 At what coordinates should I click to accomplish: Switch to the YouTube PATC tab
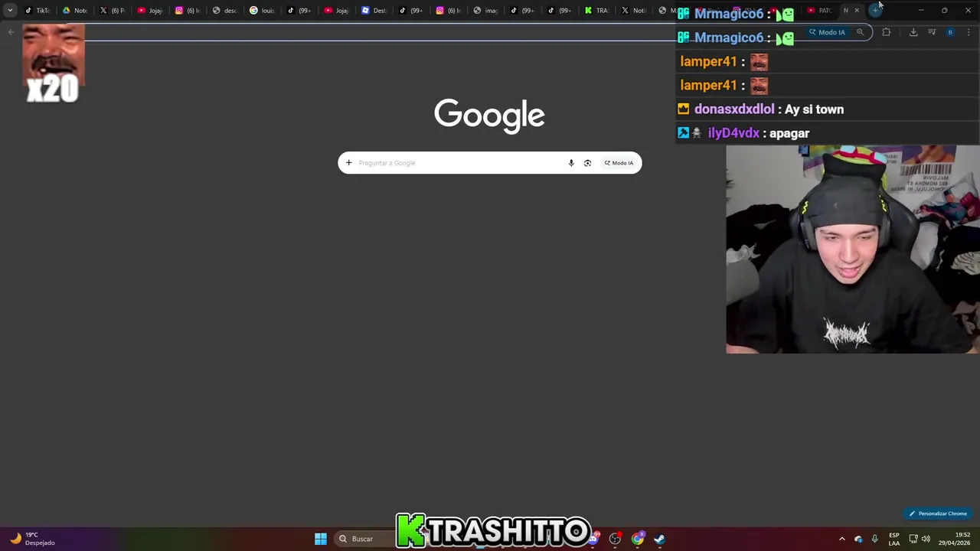(x=820, y=11)
